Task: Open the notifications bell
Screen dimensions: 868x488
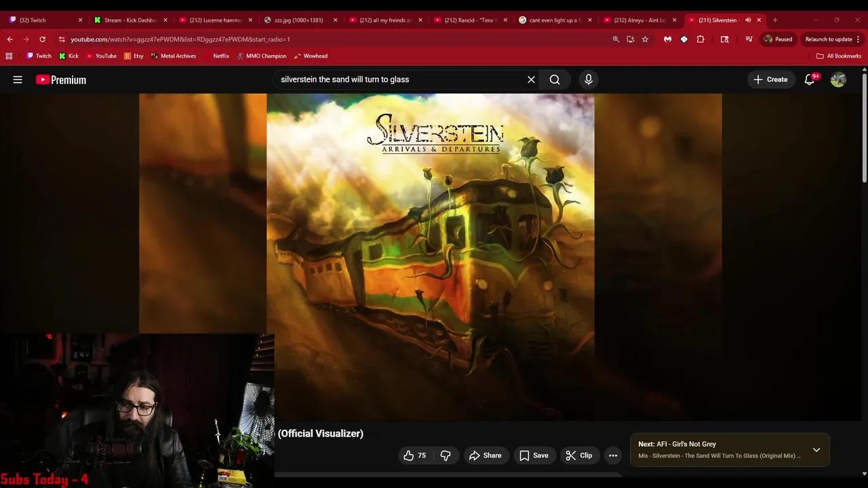Action: [809, 79]
